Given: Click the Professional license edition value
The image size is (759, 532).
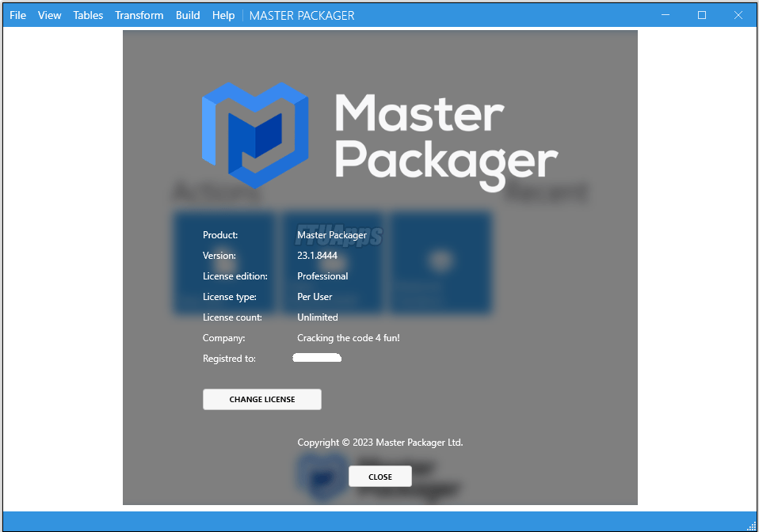Looking at the screenshot, I should (x=322, y=276).
